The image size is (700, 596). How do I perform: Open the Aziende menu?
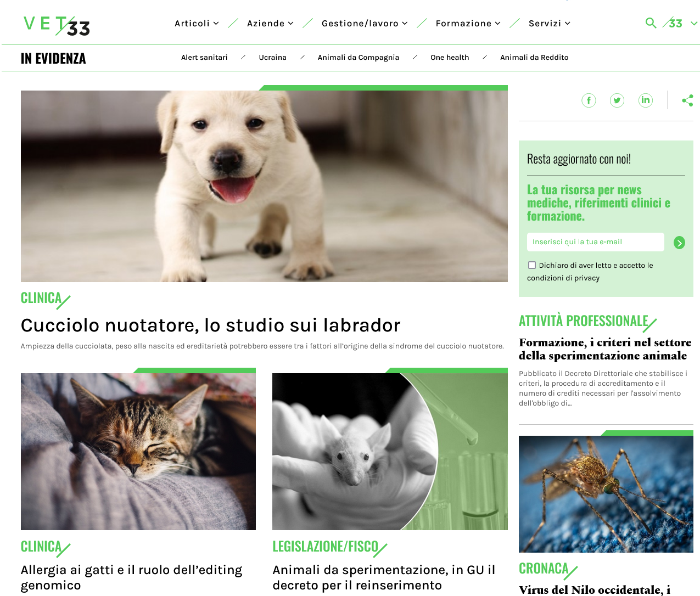(x=270, y=23)
